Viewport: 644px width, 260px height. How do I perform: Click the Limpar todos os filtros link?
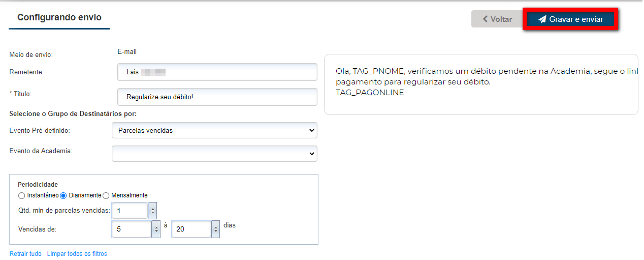tap(77, 254)
